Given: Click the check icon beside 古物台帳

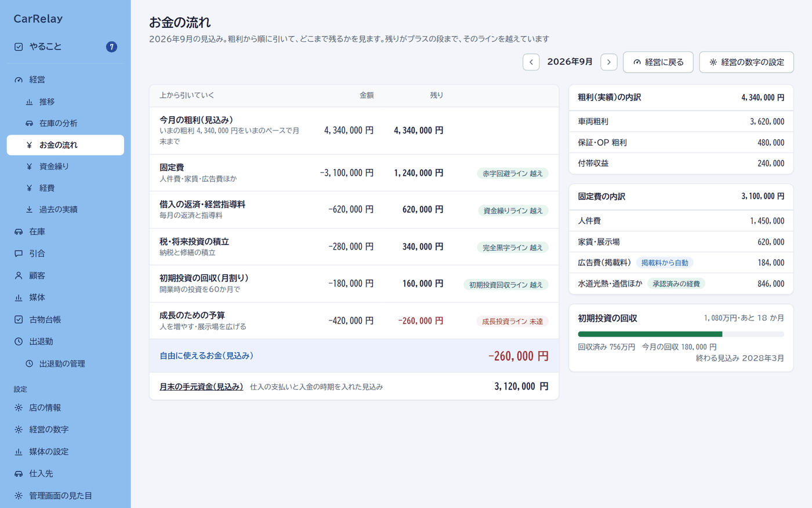Looking at the screenshot, I should pyautogui.click(x=19, y=319).
